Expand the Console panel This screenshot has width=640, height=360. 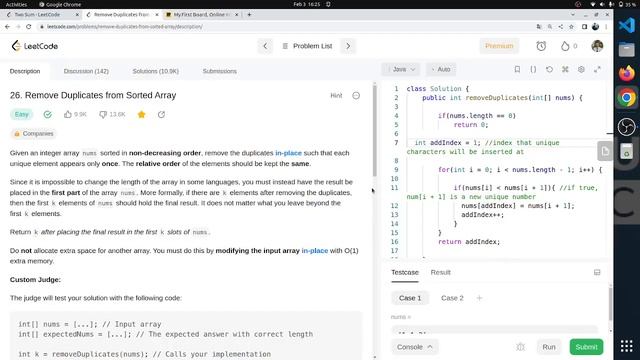(x=415, y=347)
